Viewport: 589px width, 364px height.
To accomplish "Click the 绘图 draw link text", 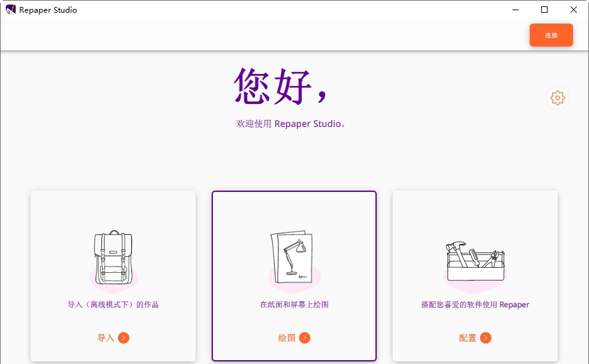I will point(287,338).
